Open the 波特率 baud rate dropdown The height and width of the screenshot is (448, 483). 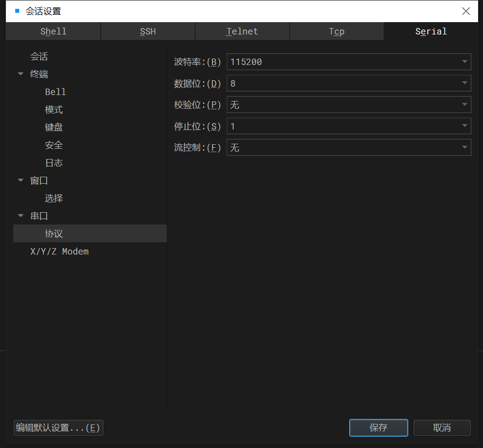click(349, 62)
